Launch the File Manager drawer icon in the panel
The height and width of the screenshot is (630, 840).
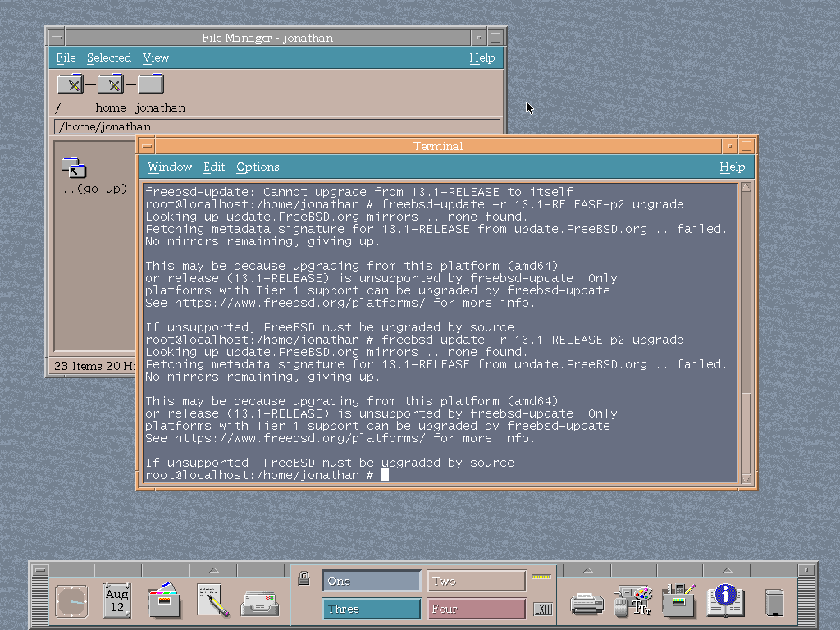165,601
